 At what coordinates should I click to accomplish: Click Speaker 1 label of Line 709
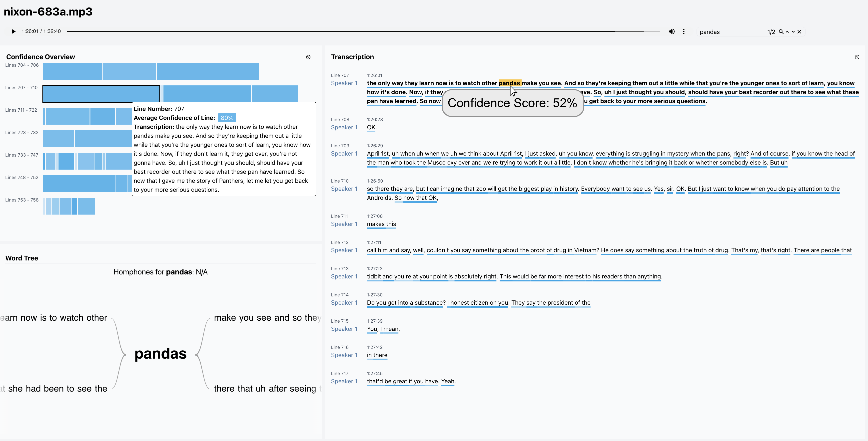pyautogui.click(x=344, y=154)
